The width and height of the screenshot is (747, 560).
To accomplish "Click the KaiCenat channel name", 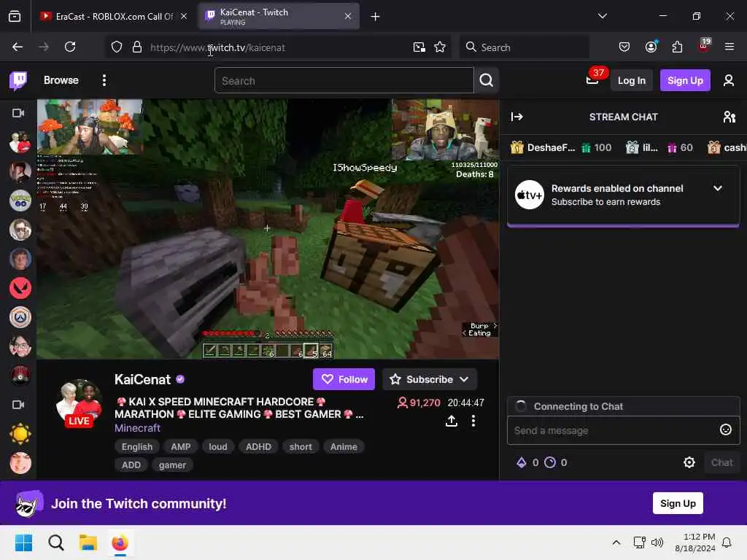I will pos(142,379).
